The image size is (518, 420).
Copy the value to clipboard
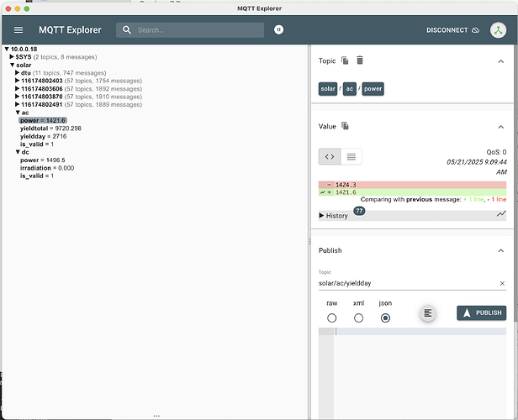tap(345, 126)
